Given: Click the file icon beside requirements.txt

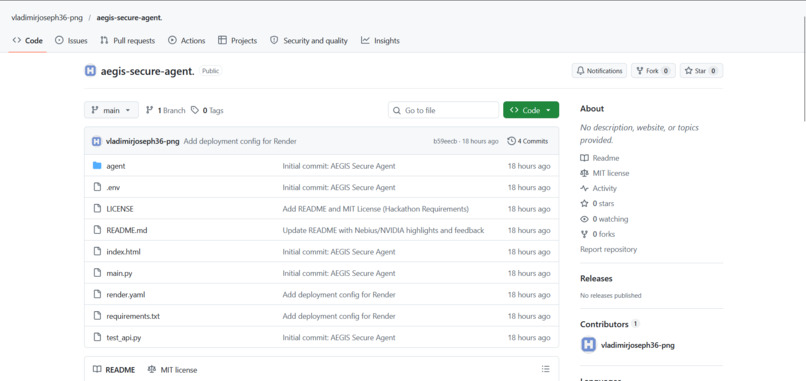Looking at the screenshot, I should pos(97,316).
